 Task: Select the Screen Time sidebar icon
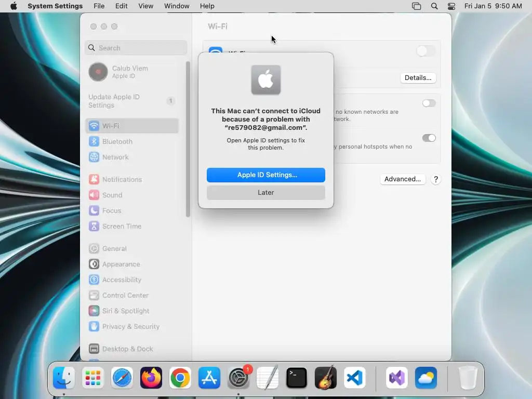pos(94,227)
